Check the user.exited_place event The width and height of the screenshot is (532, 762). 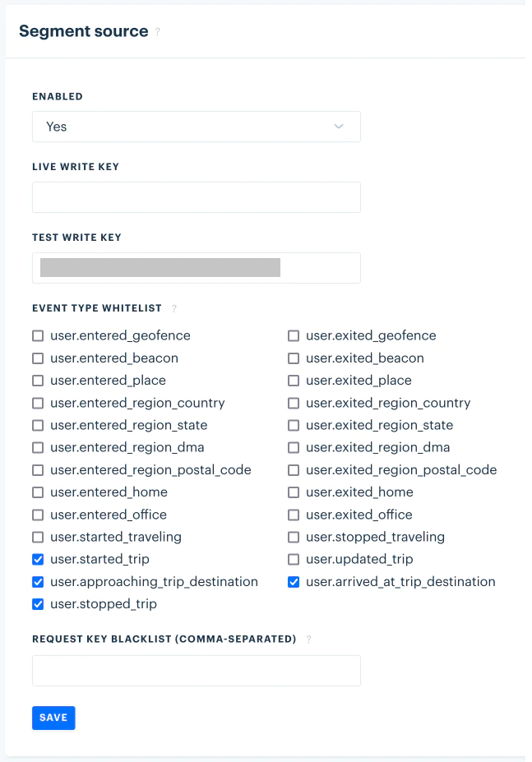294,380
